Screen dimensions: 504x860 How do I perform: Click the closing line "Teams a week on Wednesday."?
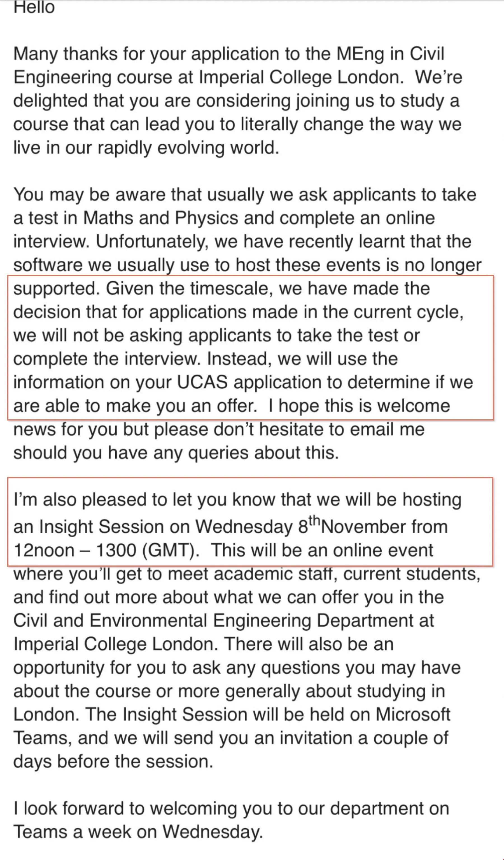(x=138, y=832)
